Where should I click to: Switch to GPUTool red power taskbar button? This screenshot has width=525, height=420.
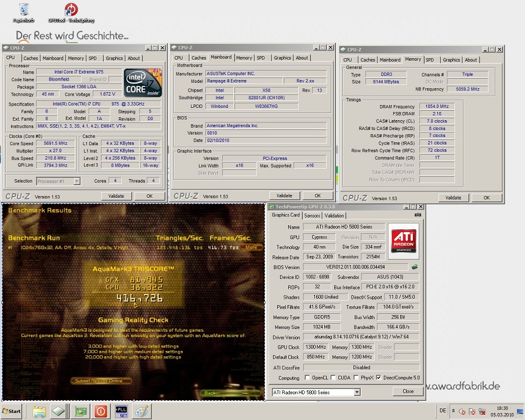point(101,411)
